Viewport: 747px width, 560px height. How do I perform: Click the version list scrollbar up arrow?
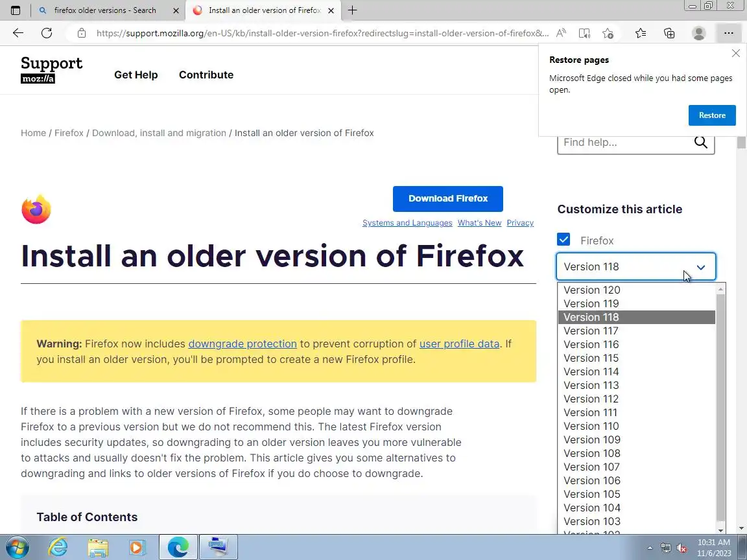(721, 289)
